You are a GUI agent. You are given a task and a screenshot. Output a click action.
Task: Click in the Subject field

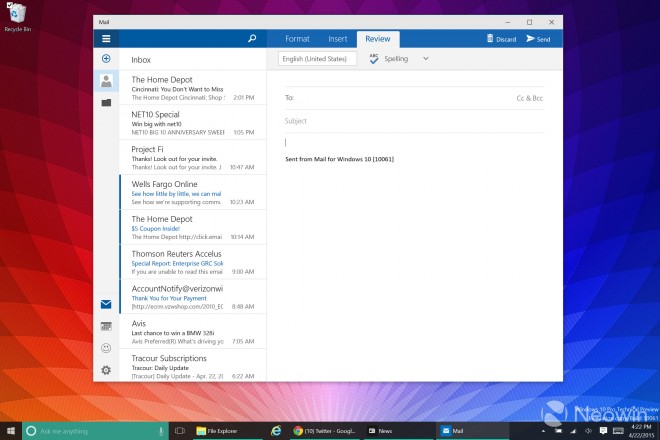point(414,121)
